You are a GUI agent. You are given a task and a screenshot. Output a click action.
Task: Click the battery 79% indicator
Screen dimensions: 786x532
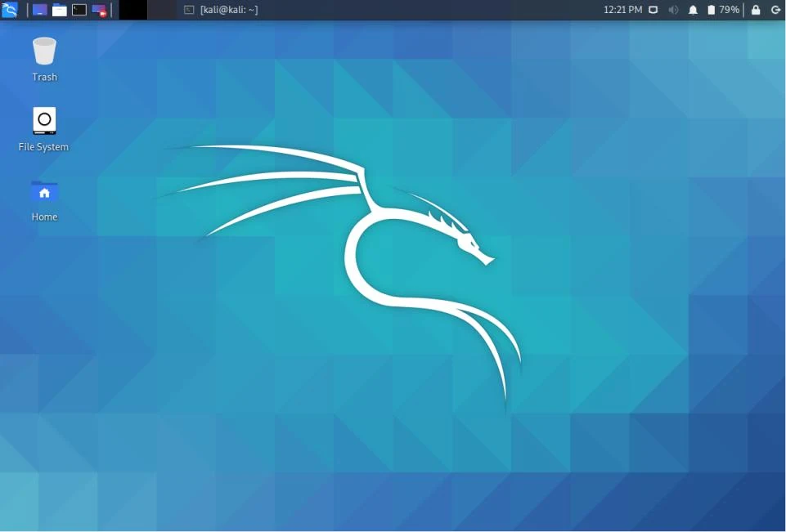pyautogui.click(x=723, y=10)
